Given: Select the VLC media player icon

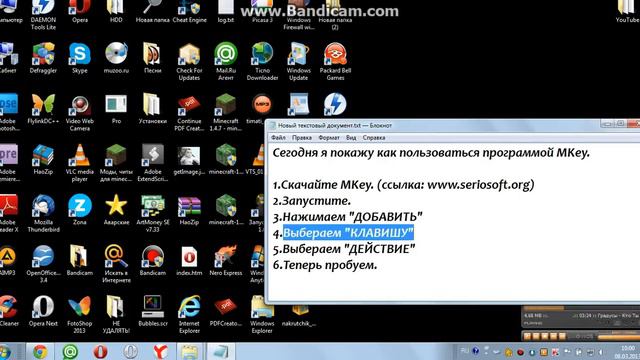Looking at the screenshot, I should 80,162.
